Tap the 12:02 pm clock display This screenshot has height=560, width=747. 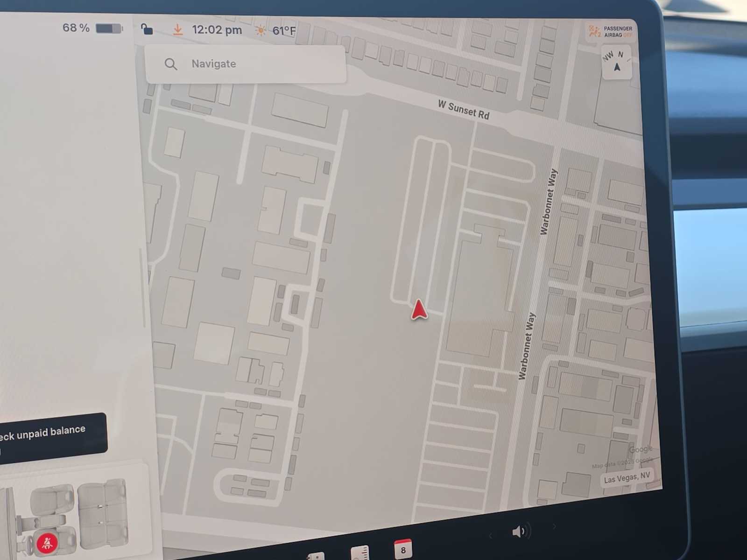[x=217, y=30]
